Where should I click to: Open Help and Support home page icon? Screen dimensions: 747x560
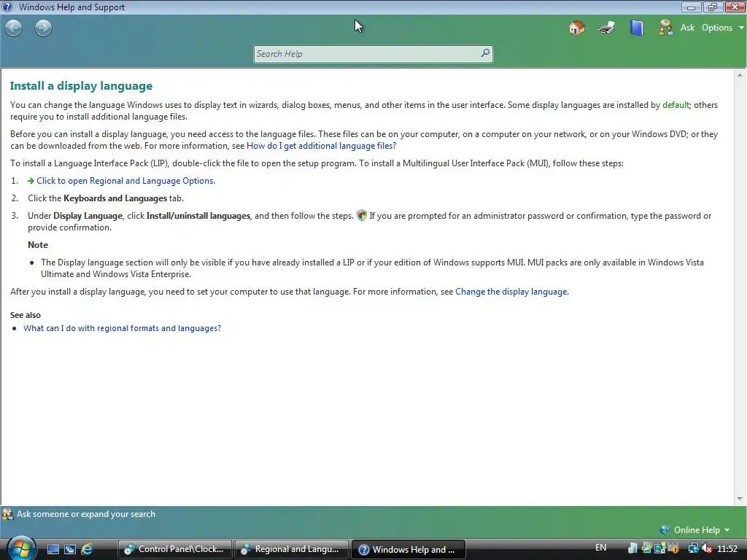click(577, 28)
